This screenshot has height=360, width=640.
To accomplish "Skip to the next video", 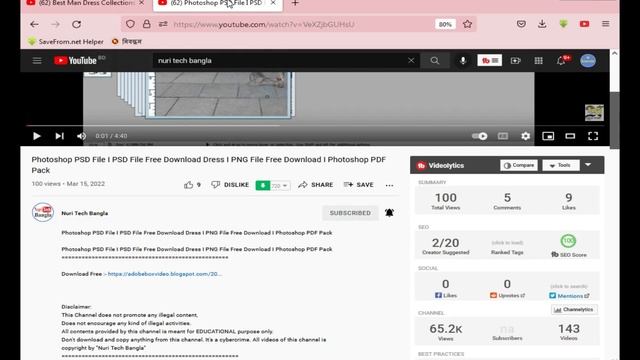I will (x=60, y=136).
